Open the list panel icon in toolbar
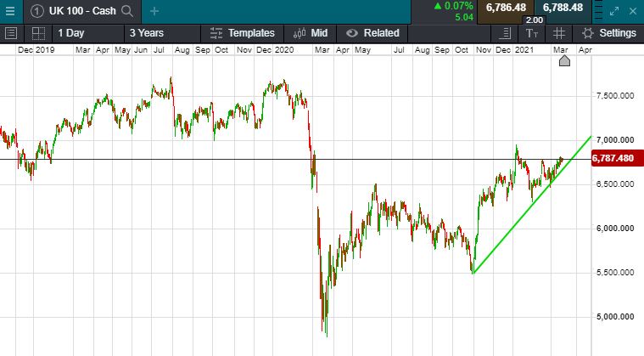The image size is (644, 356). coord(11,33)
